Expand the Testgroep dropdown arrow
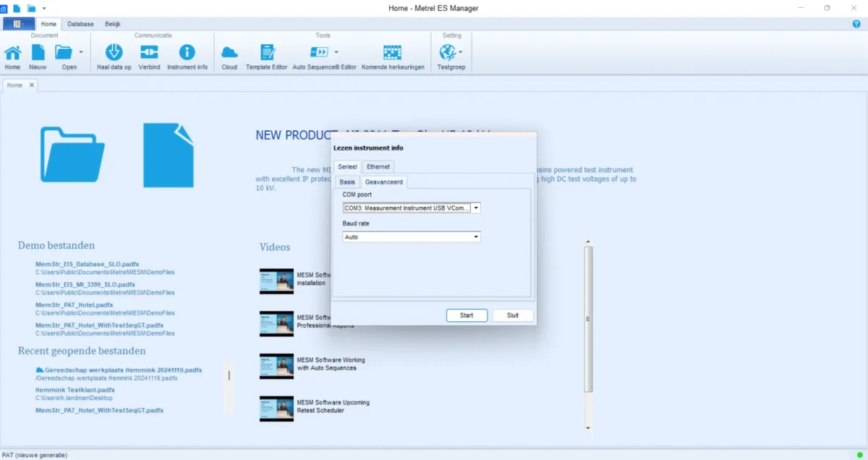 (x=461, y=53)
